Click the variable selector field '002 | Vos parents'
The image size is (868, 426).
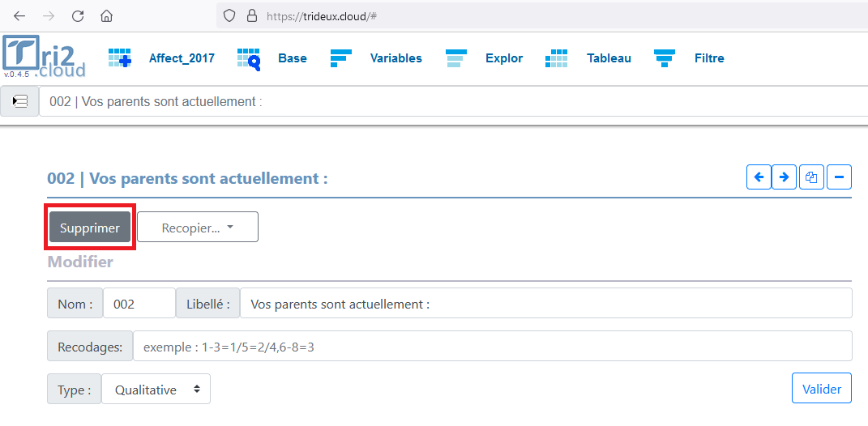pos(453,101)
